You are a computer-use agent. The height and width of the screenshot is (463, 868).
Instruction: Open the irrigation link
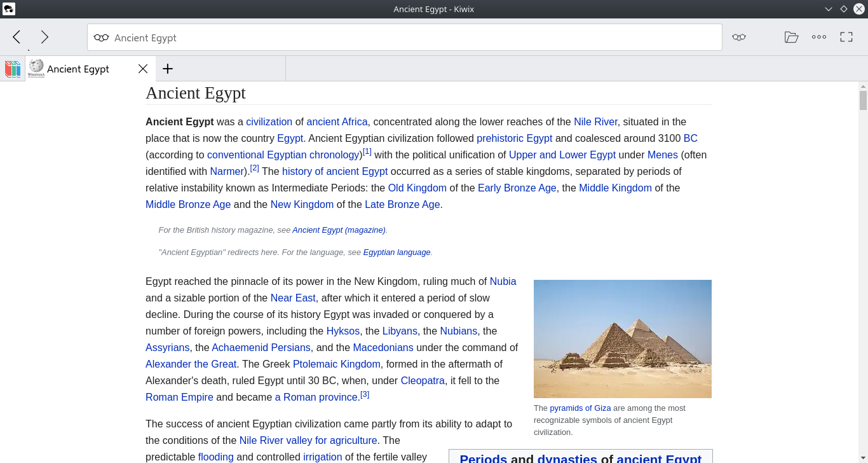[323, 457]
